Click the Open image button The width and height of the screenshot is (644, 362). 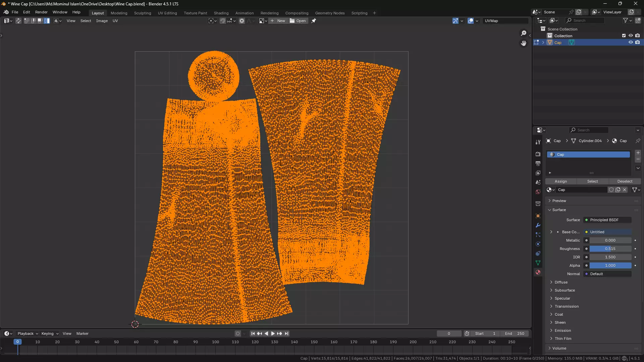click(298, 21)
